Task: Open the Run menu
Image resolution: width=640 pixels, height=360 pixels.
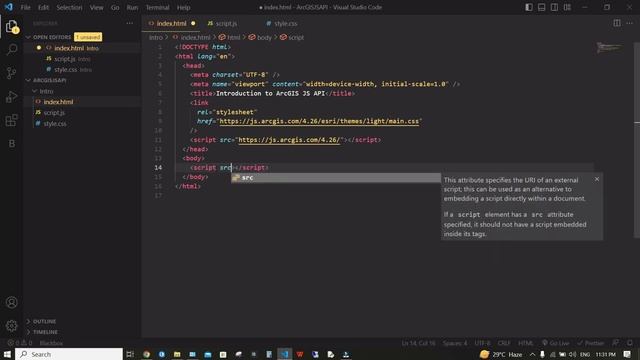Action: (132, 7)
